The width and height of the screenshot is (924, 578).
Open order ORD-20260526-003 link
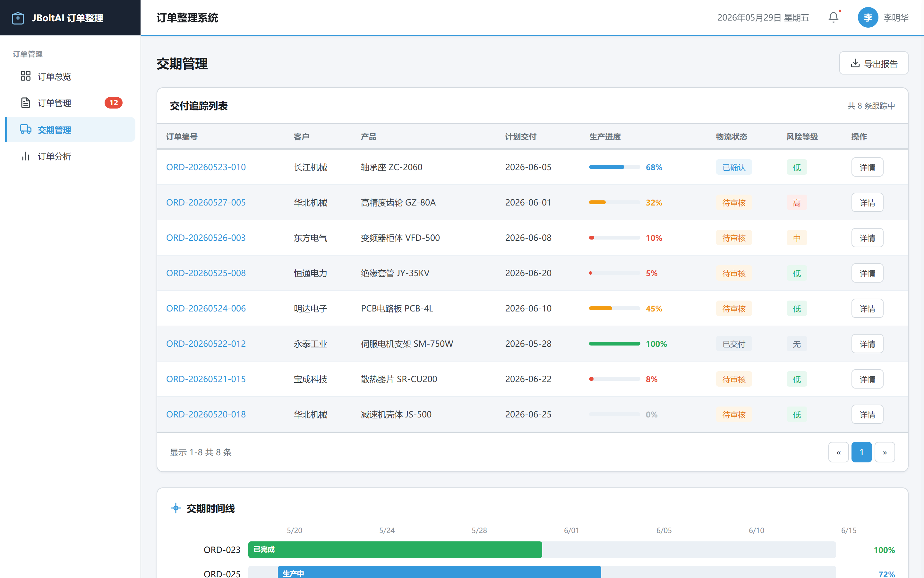click(206, 238)
